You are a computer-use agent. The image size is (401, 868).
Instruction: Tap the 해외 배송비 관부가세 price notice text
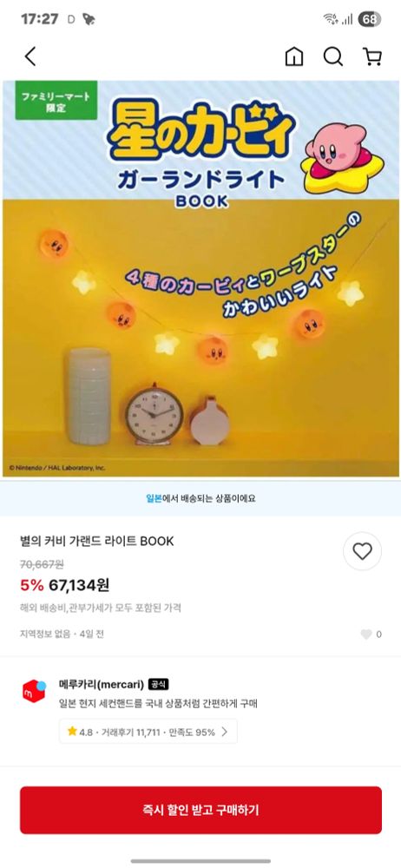tap(101, 608)
